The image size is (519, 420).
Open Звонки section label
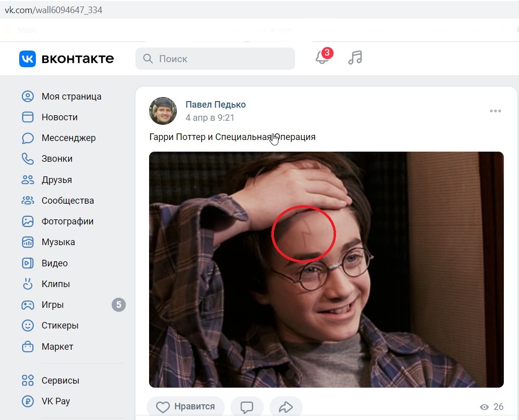(x=57, y=159)
